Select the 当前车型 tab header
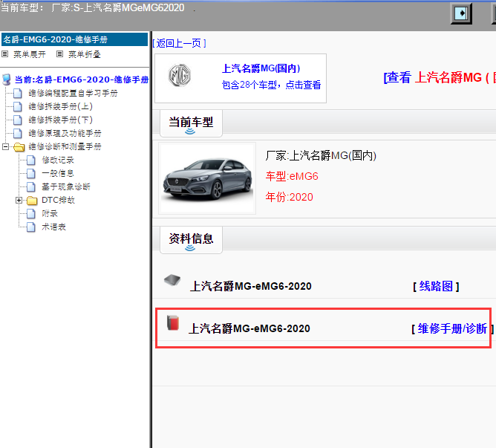The image size is (496, 448). [x=191, y=123]
